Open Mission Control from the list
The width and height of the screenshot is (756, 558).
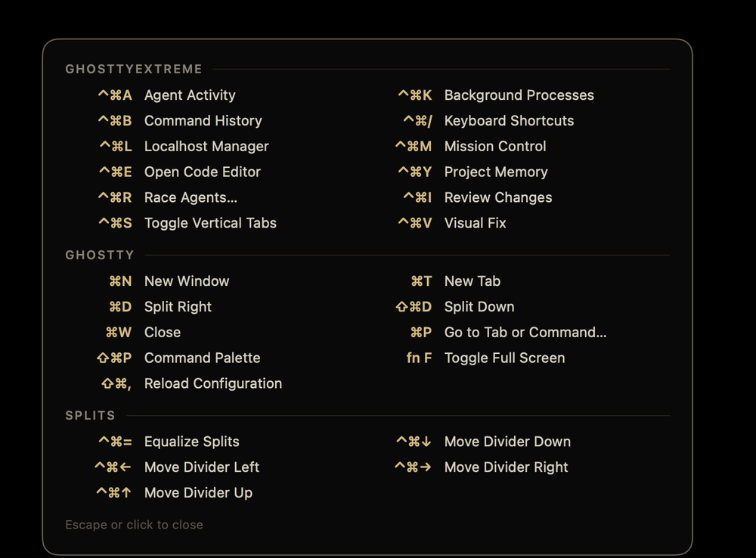tap(470, 146)
